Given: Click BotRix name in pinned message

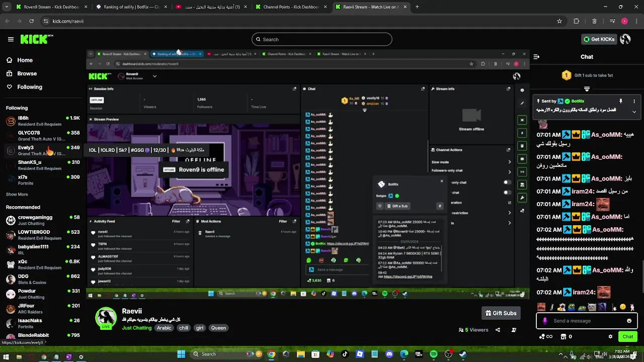Looking at the screenshot, I should tap(578, 101).
